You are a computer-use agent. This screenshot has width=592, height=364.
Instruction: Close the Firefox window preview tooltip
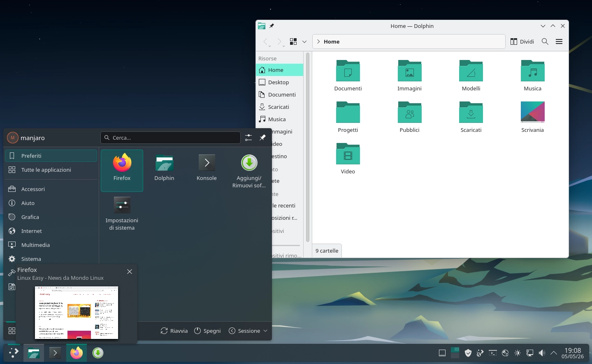(x=130, y=272)
